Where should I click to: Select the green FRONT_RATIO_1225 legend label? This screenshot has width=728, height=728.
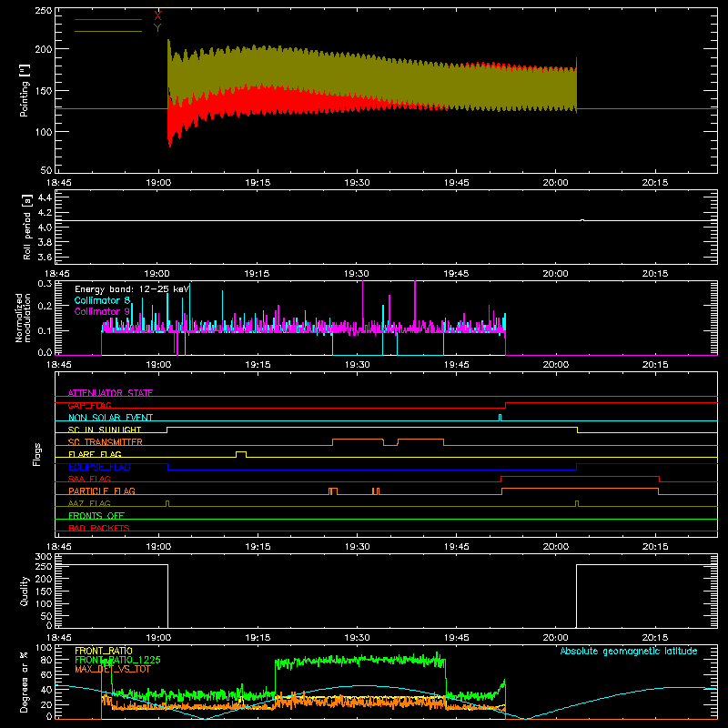[118, 660]
